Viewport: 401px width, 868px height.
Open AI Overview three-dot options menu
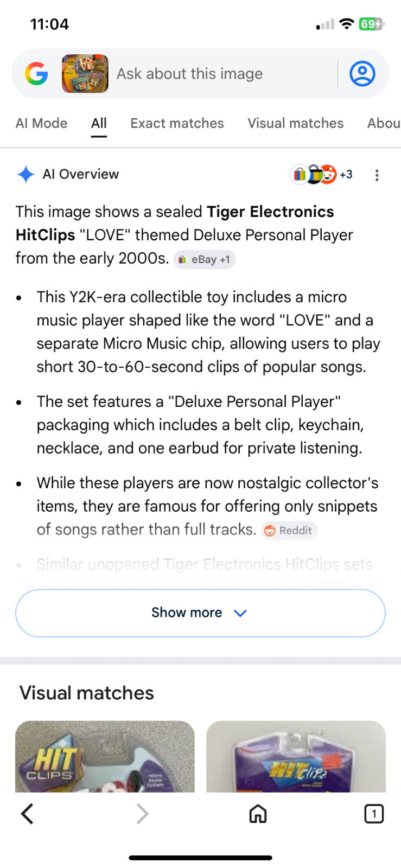coord(377,175)
